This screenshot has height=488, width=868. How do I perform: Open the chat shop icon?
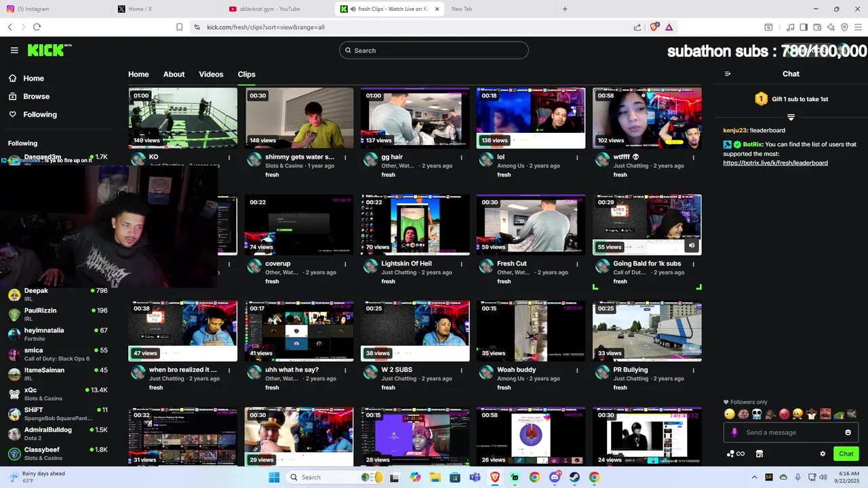(759, 454)
